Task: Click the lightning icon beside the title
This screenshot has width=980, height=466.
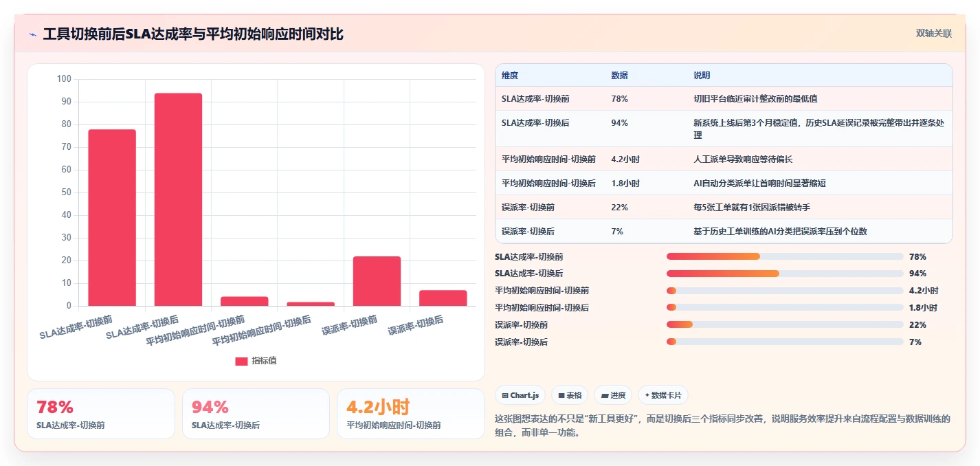Action: coord(33,34)
